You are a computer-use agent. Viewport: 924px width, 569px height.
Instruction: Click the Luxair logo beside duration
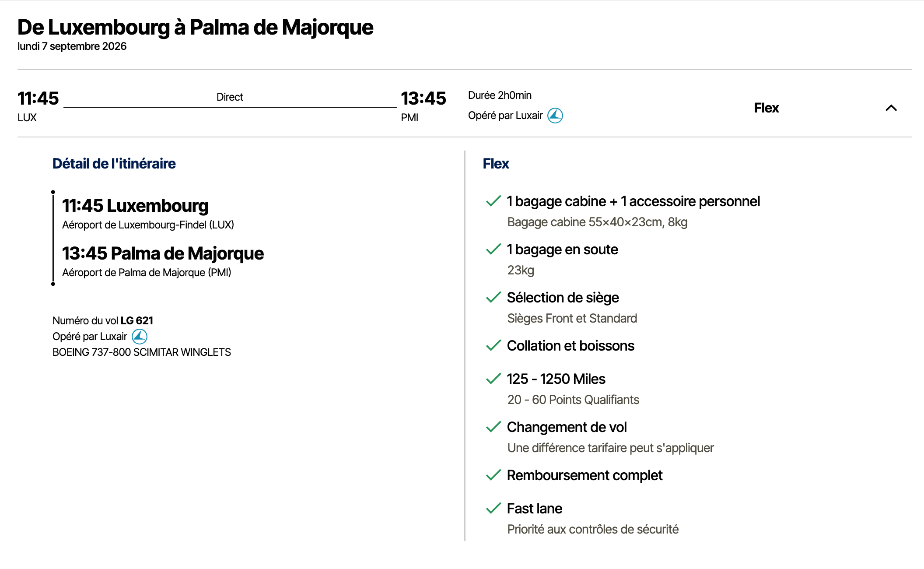point(555,116)
